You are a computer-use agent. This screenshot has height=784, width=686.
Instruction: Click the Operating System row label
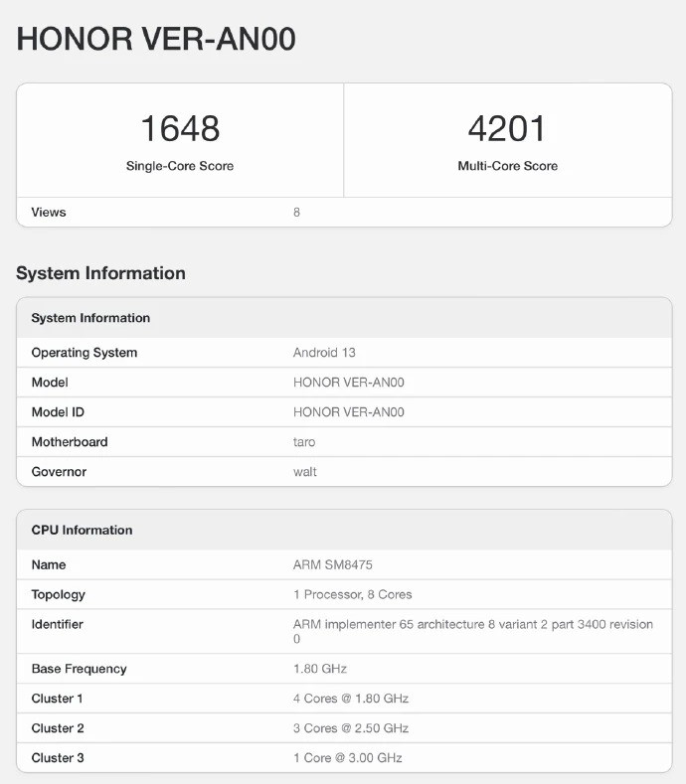[x=85, y=353]
